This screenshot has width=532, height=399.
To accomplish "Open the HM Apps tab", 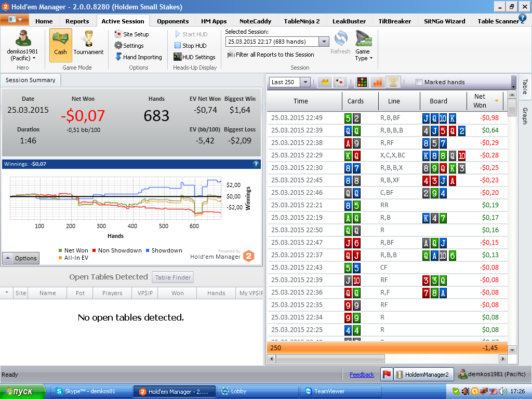I will (x=214, y=21).
